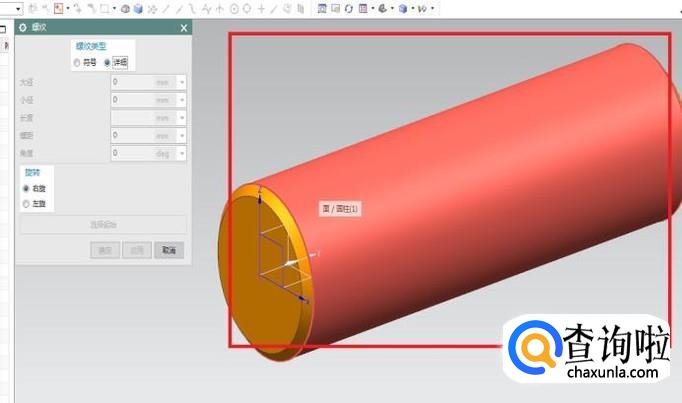Image resolution: width=682 pixels, height=403 pixels.
Task: Select the 详细 (detailed) thread type radio
Action: pyautogui.click(x=107, y=63)
